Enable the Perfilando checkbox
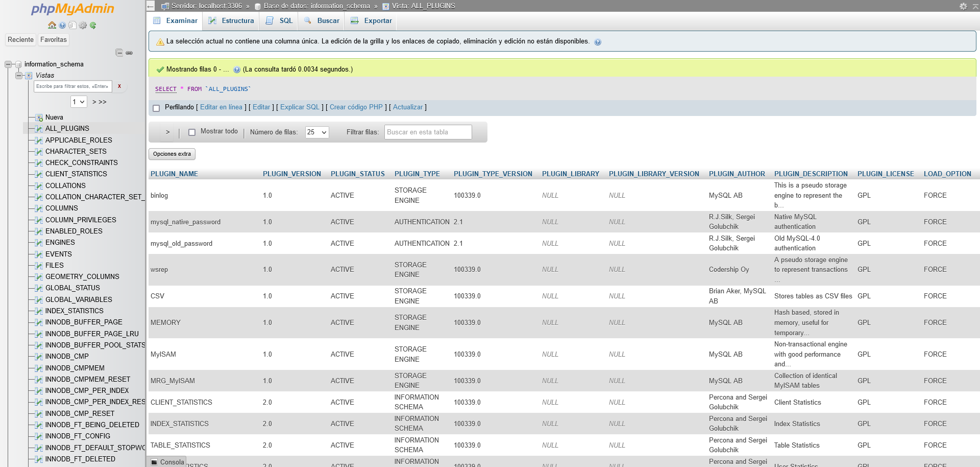Viewport: 980px width, 467px height. [x=156, y=108]
